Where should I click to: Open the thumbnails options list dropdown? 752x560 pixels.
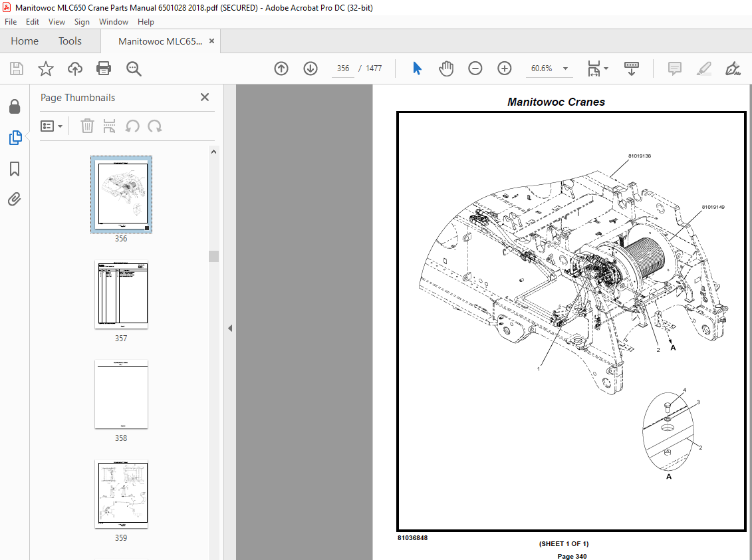click(x=51, y=126)
